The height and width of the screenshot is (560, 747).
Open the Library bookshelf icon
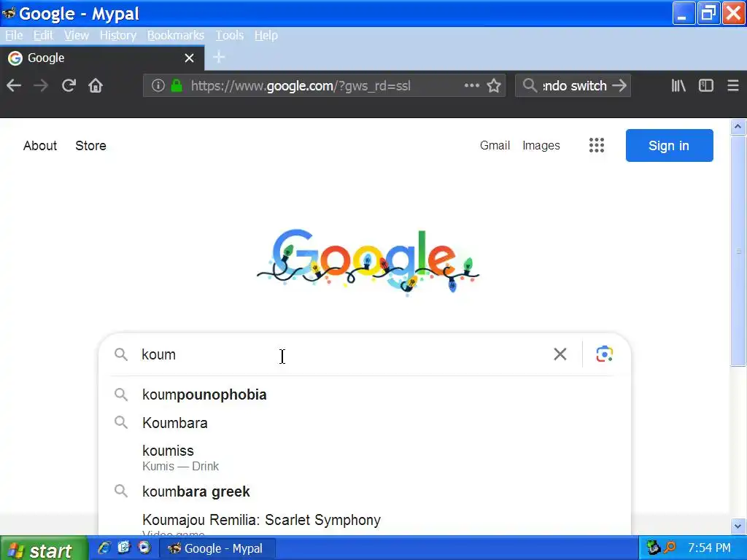(678, 86)
